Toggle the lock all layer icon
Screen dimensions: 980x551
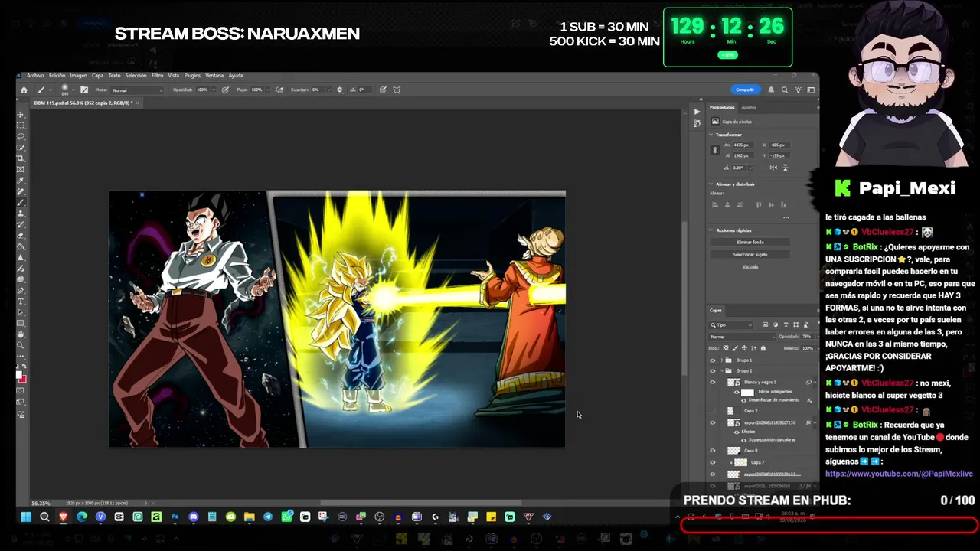(763, 348)
